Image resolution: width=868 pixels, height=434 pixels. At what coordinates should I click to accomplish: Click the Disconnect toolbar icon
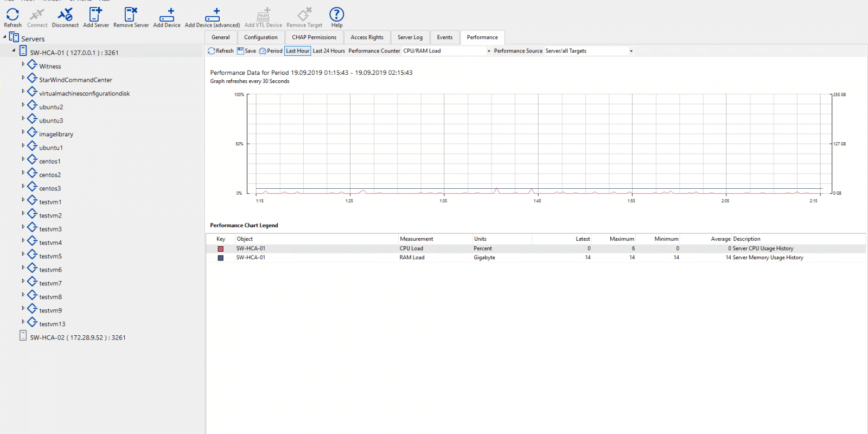[x=65, y=14]
